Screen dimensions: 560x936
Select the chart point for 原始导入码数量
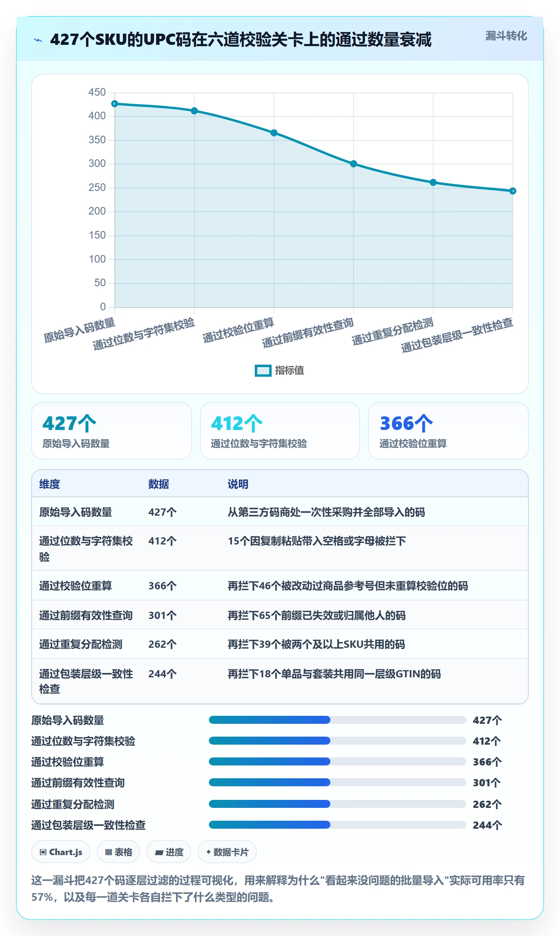pos(115,104)
